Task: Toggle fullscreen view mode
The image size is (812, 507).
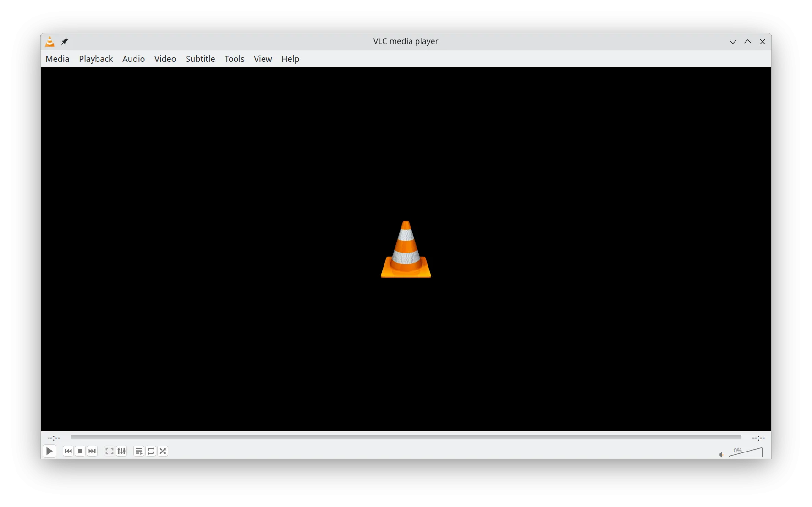Action: pos(109,451)
